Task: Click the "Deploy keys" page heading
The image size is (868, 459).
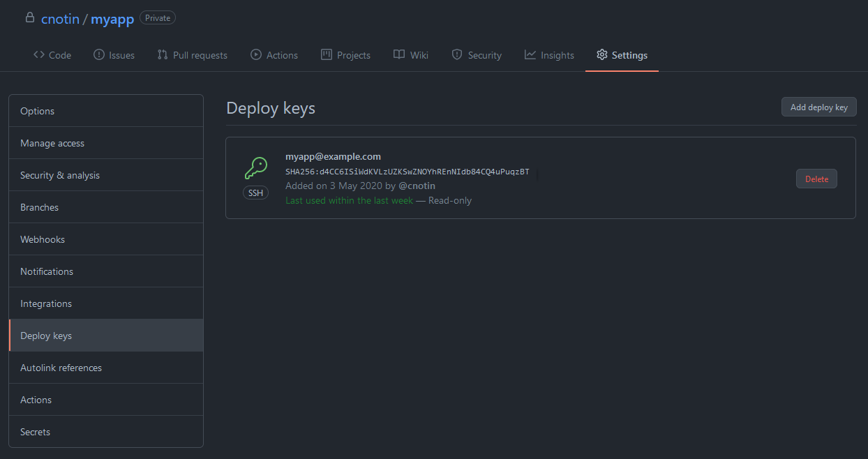Action: click(271, 108)
